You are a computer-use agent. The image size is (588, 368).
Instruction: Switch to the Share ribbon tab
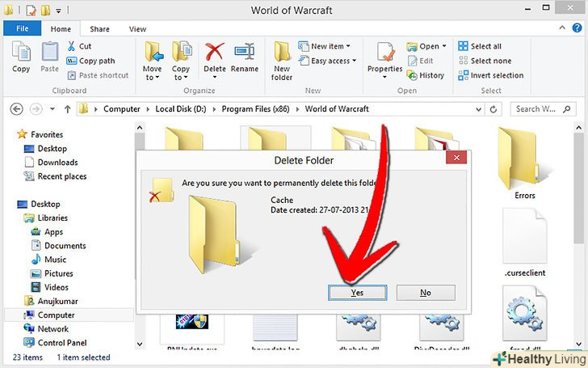[x=100, y=29]
